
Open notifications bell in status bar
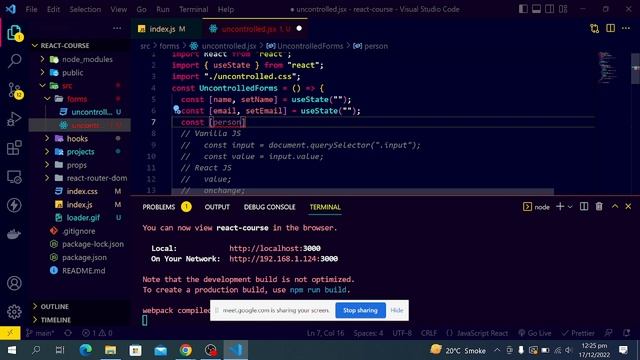tap(627, 333)
